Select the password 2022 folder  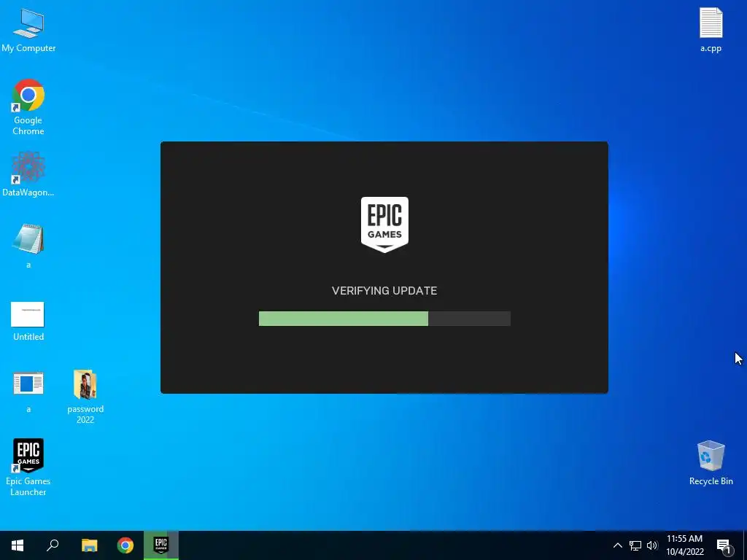[85, 397]
